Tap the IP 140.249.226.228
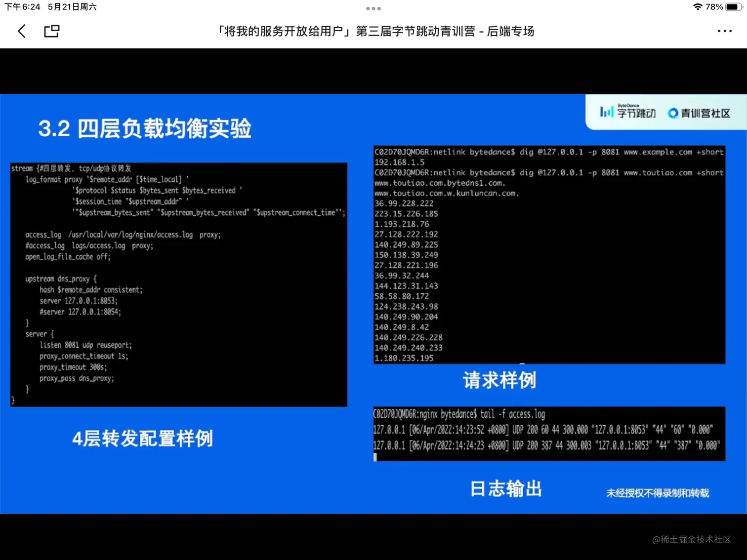This screenshot has width=747, height=560. (x=408, y=338)
